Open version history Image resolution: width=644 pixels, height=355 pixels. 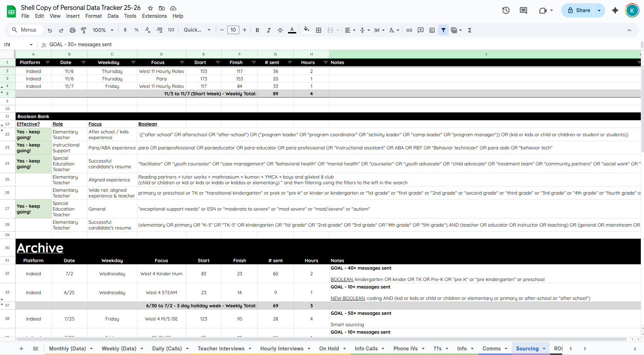(x=506, y=10)
